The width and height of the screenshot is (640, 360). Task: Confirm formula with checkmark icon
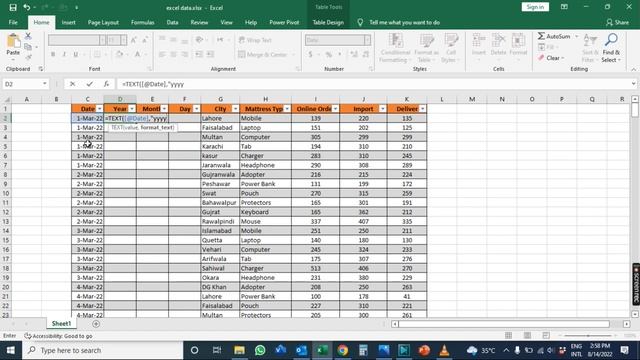point(89,84)
